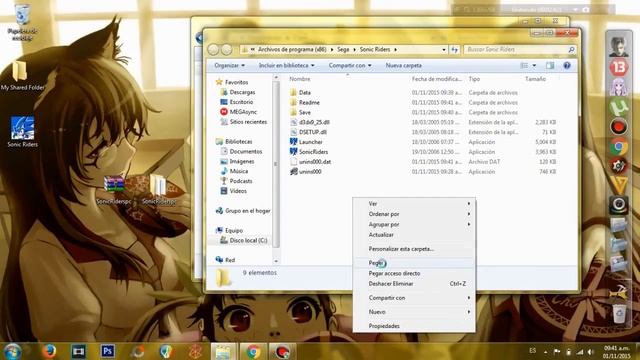Click Sega in the address path

[343, 49]
